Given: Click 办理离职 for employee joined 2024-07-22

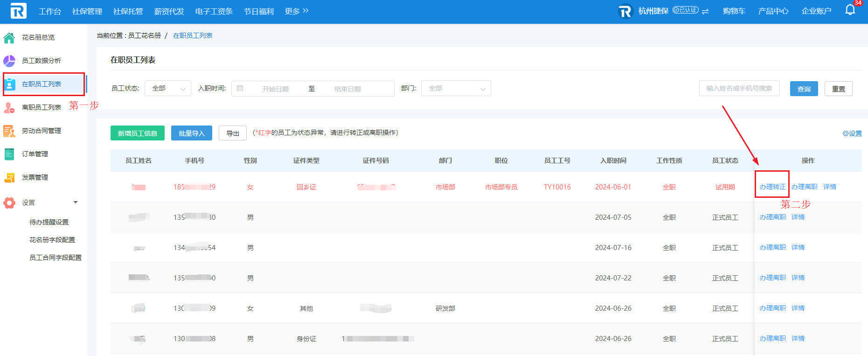Looking at the screenshot, I should 773,278.
